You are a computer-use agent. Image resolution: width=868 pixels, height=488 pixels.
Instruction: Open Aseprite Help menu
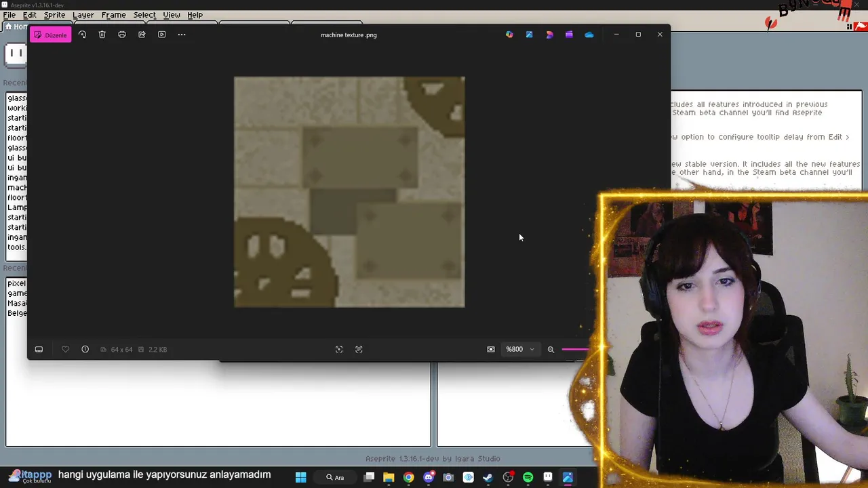point(195,15)
